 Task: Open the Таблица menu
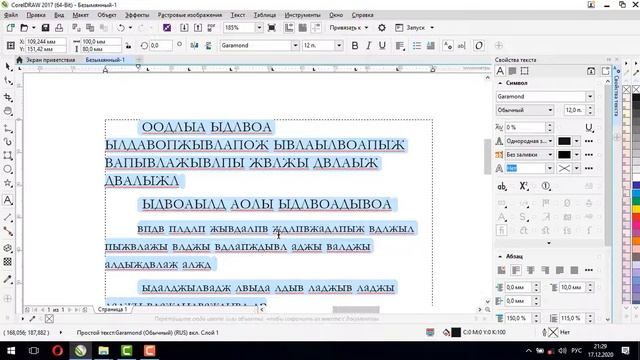(264, 15)
